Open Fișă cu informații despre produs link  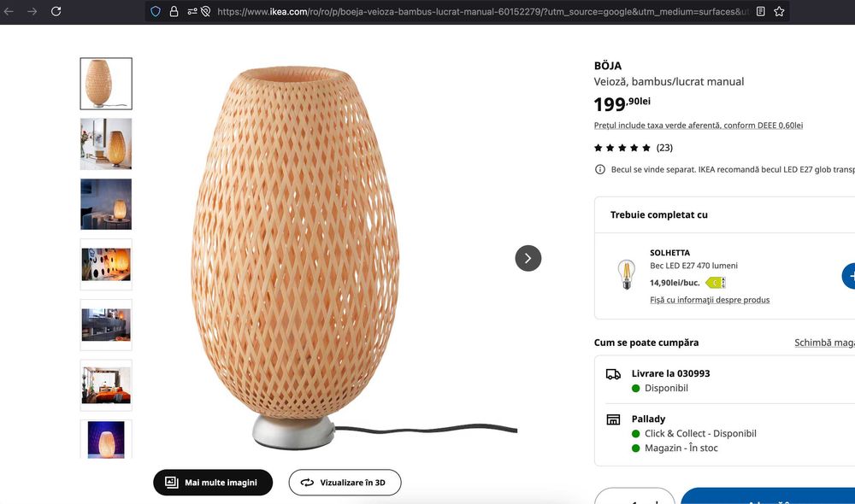click(x=710, y=300)
